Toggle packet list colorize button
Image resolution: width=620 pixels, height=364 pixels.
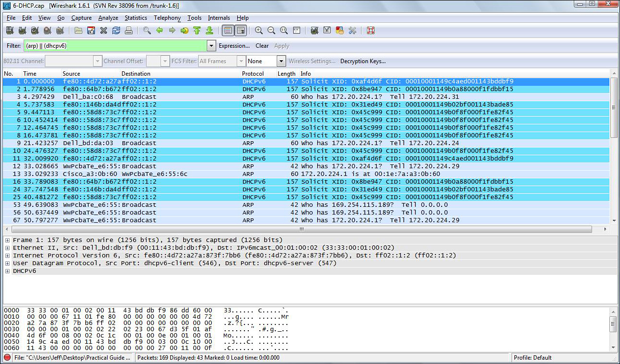pos(228,30)
